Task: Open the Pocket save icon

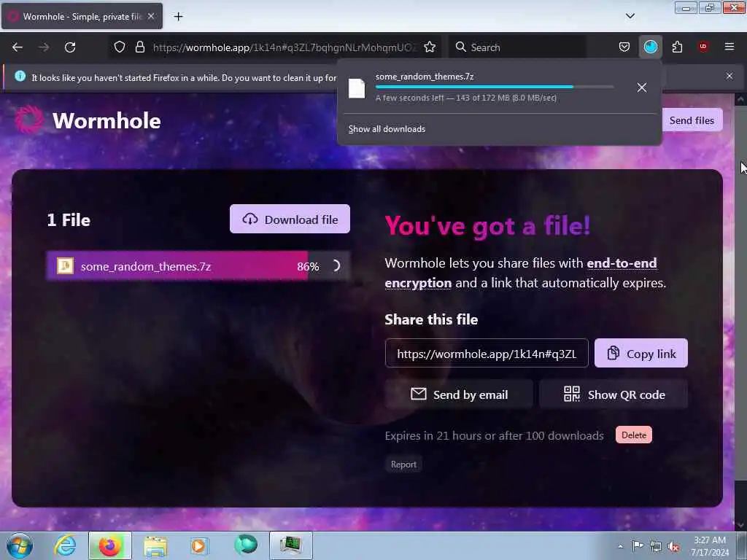Action: click(x=624, y=47)
